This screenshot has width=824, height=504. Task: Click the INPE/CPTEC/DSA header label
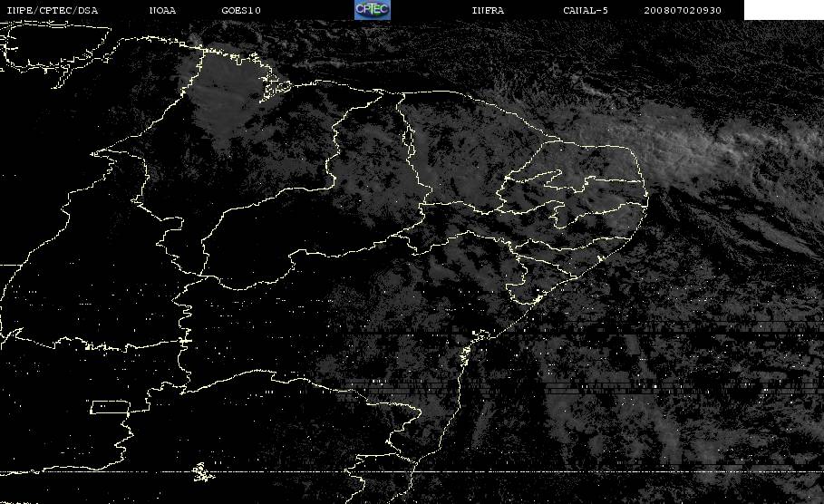(52, 10)
